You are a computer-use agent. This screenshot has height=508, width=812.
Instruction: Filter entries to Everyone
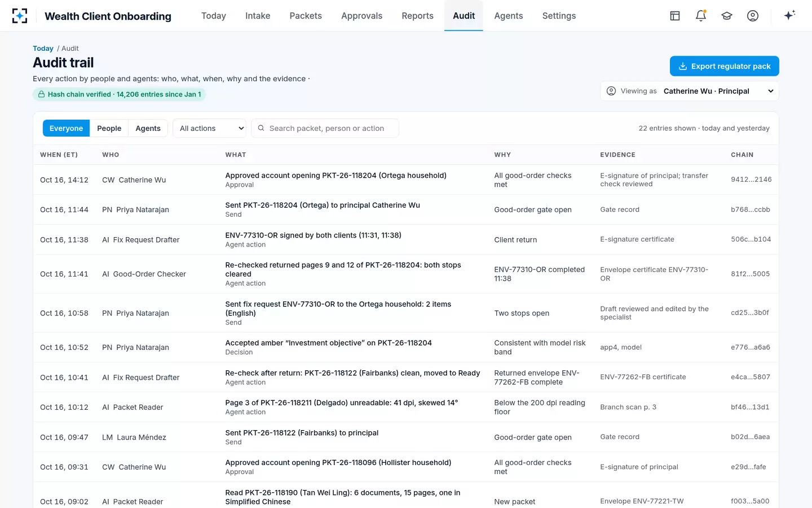(66, 128)
